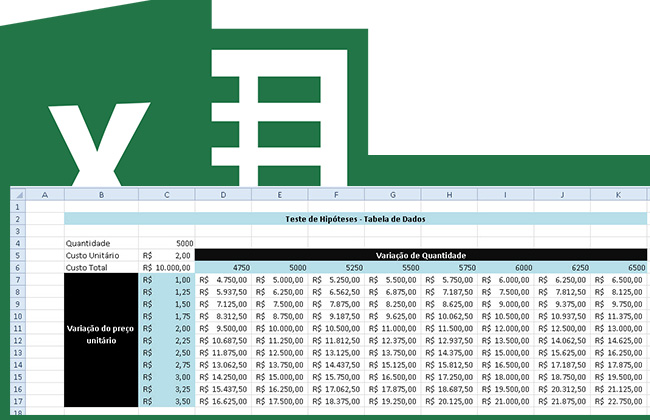Viewport: 650px width, 420px height.
Task: Select column C header
Action: [x=167, y=194]
